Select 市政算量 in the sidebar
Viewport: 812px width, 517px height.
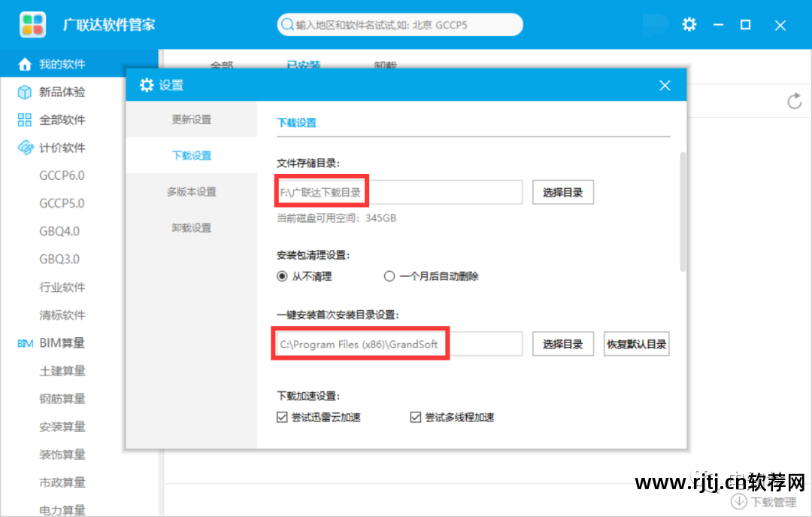(62, 483)
